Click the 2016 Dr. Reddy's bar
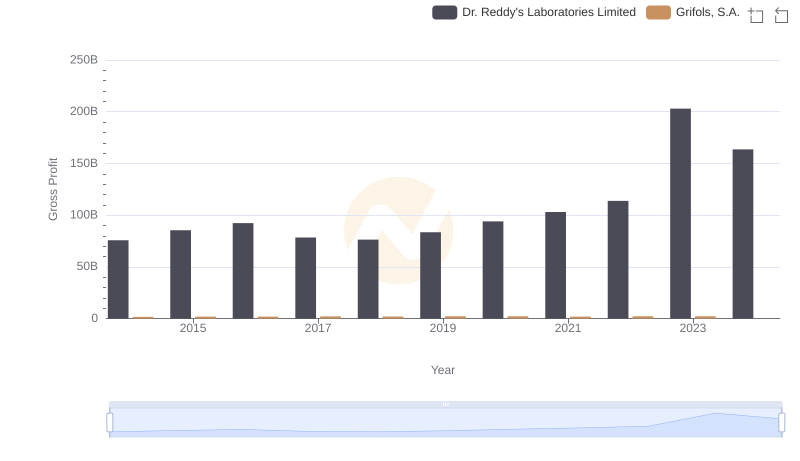The width and height of the screenshot is (800, 461). point(243,271)
